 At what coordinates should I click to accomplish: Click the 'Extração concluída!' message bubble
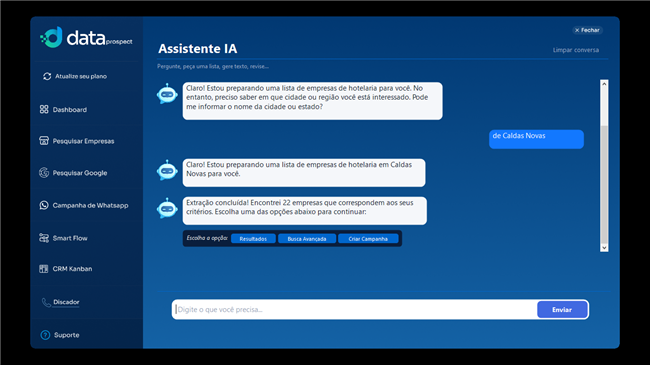(x=305, y=211)
